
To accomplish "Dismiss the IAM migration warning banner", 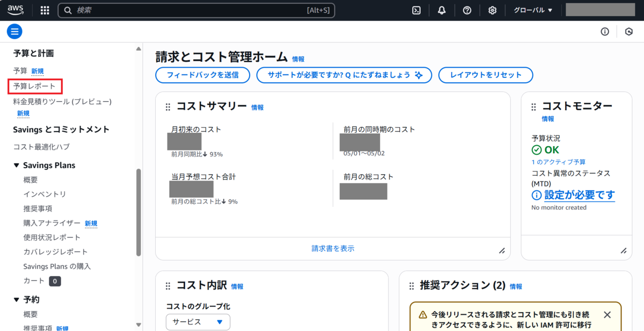I will point(607,314).
